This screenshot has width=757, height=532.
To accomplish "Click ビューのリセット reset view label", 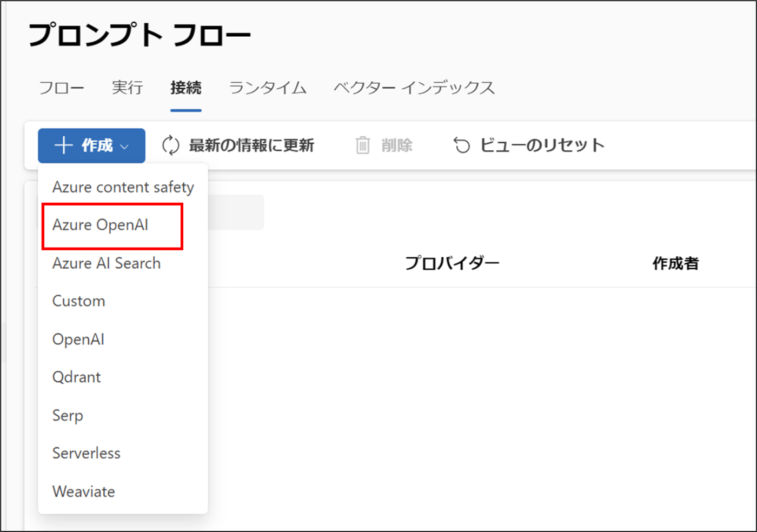I will point(542,145).
